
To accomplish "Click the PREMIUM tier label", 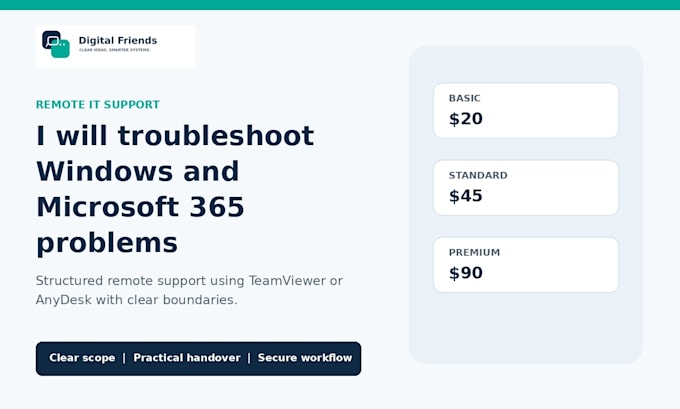I will [474, 252].
